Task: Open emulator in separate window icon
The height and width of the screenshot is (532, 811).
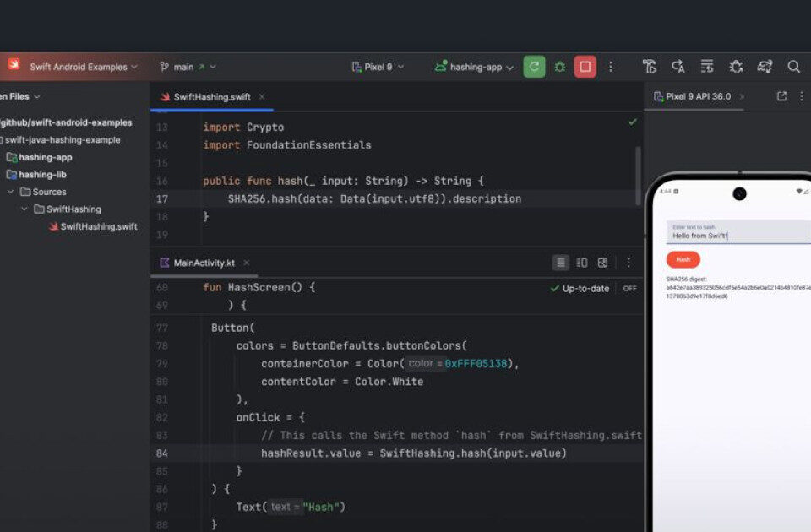Action: click(x=781, y=96)
